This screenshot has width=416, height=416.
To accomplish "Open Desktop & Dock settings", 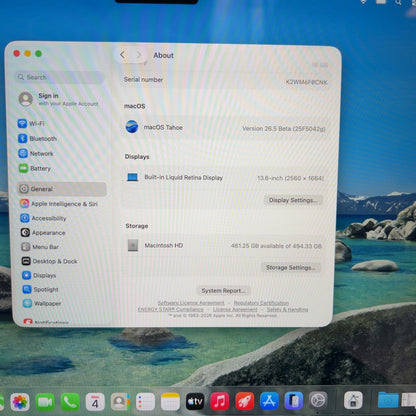I will 49,261.
